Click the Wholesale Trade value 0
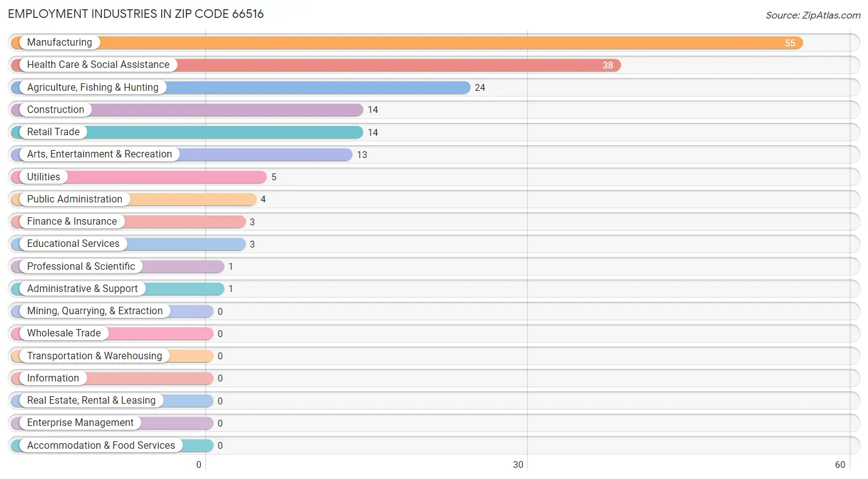The width and height of the screenshot is (868, 479). [x=220, y=334]
